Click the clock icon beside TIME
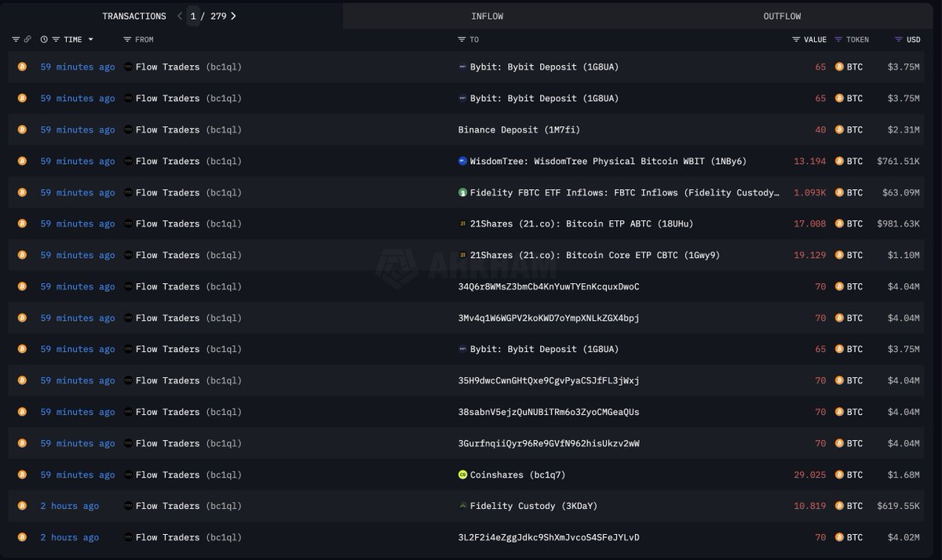Image resolution: width=942 pixels, height=560 pixels. [x=44, y=39]
